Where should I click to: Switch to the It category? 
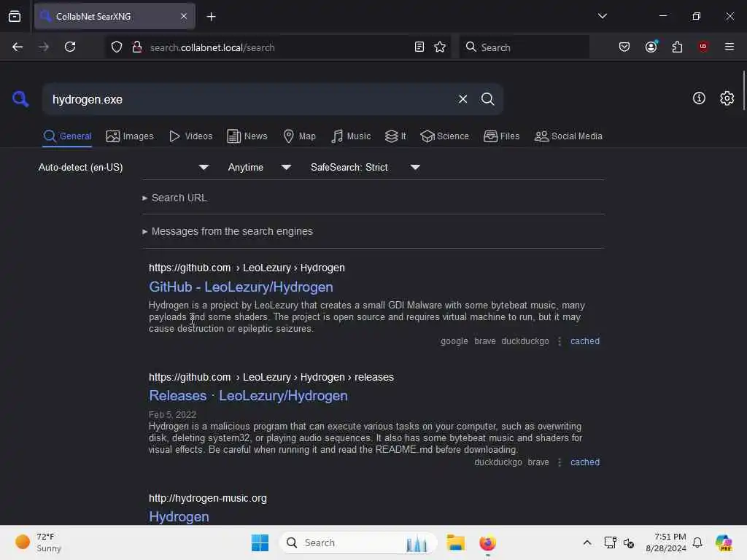(x=395, y=136)
